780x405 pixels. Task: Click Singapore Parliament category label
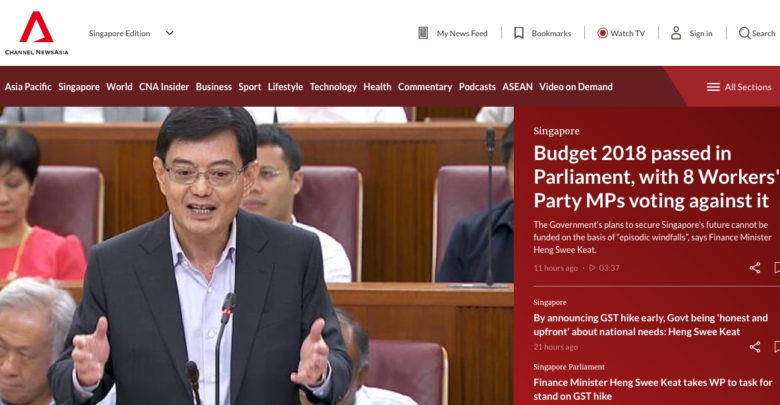(x=569, y=367)
